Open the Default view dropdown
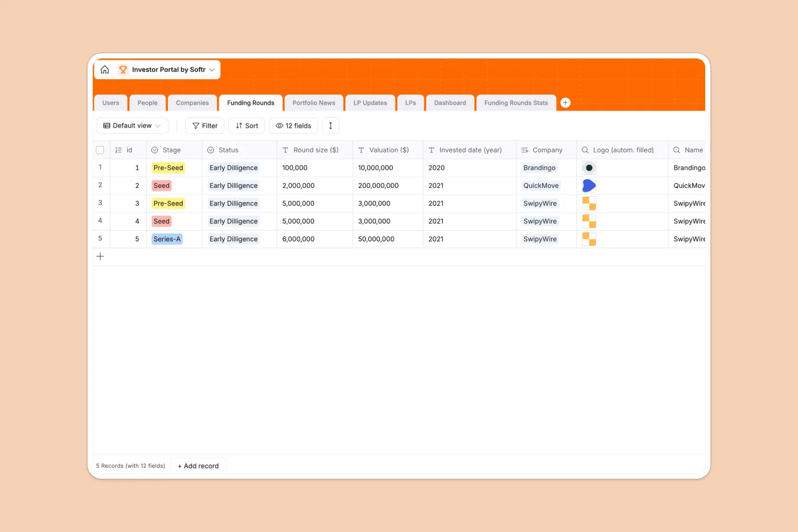798x532 pixels. coord(132,125)
